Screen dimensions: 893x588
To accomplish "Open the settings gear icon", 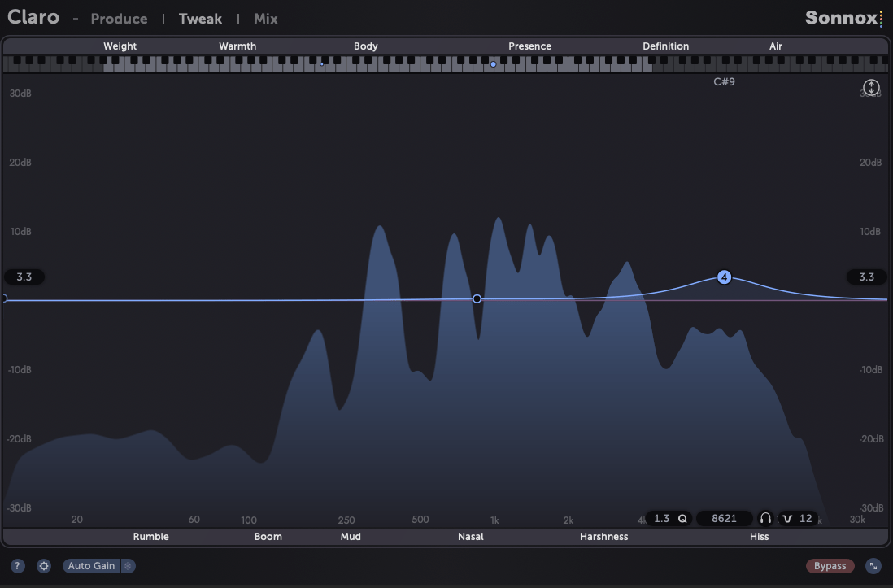I will [x=43, y=565].
